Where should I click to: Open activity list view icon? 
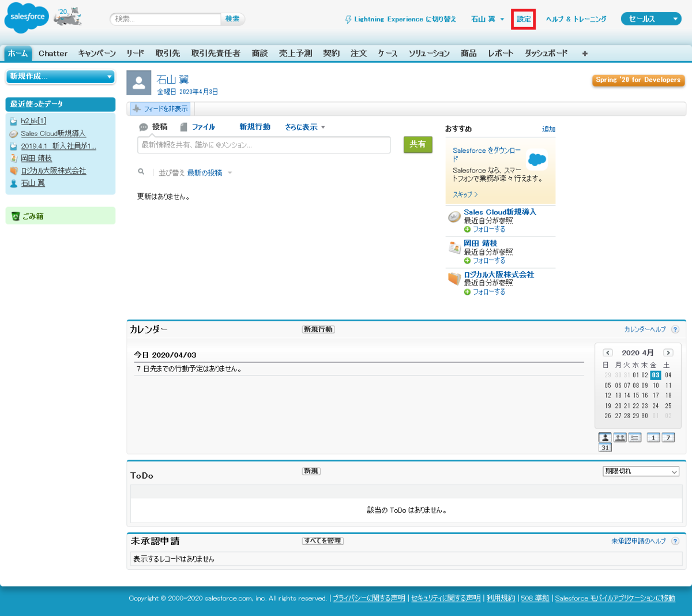tap(635, 438)
